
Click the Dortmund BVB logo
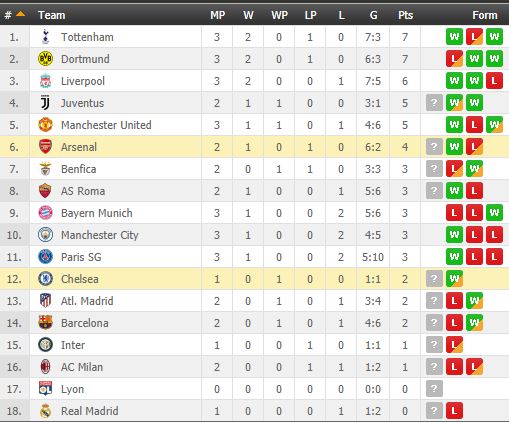[45, 59]
